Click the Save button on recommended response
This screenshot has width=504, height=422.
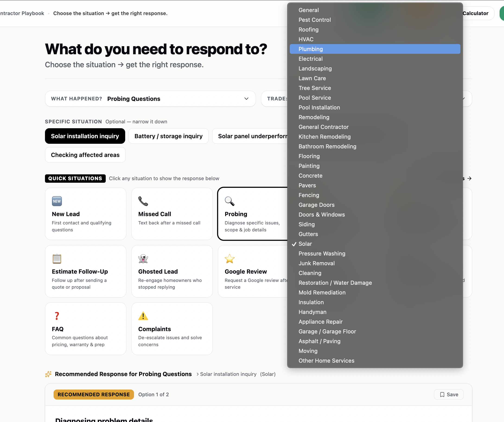pos(449,394)
